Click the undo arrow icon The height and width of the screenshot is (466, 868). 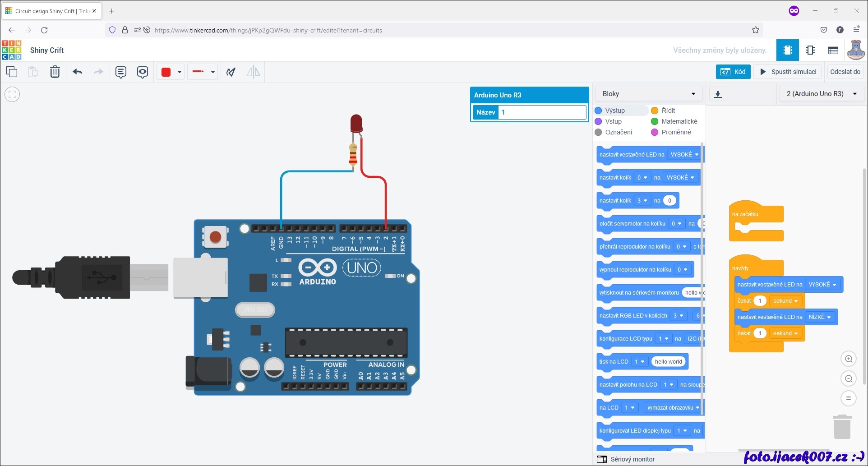pyautogui.click(x=78, y=72)
